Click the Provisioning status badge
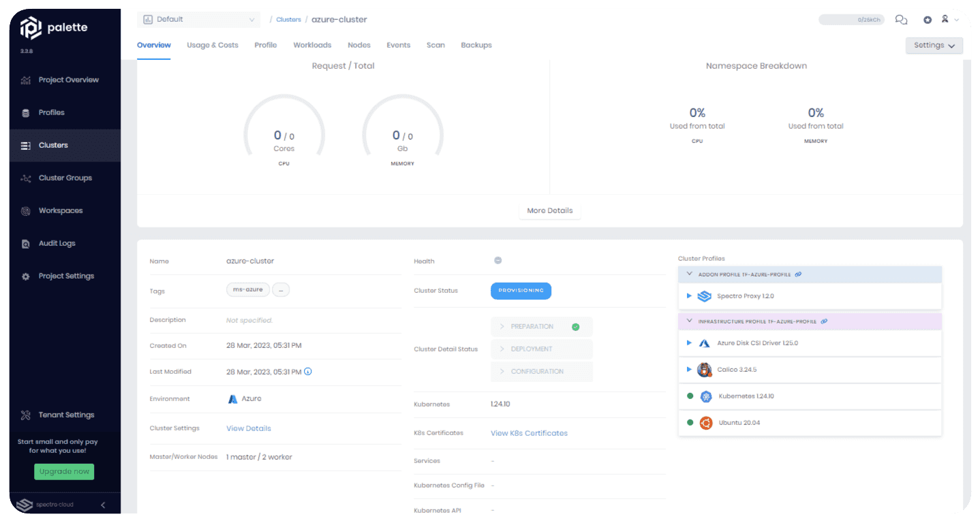The width and height of the screenshot is (980, 523). coord(521,291)
